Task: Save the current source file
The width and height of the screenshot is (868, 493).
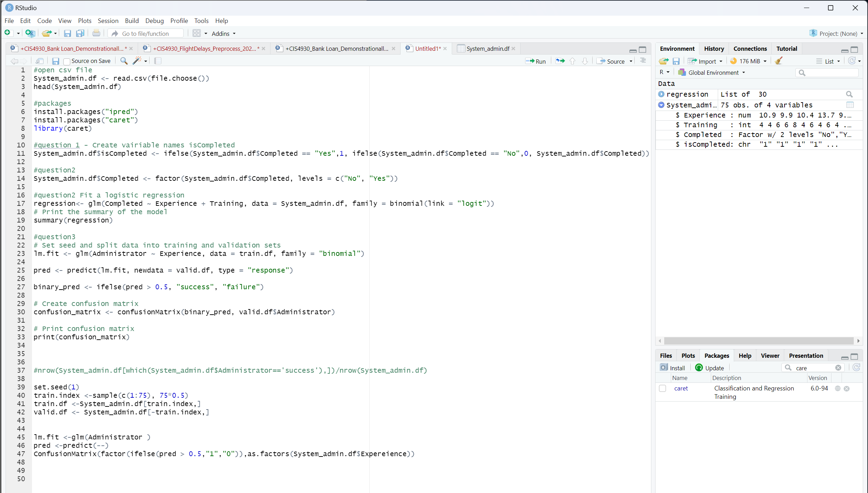Action: [x=55, y=61]
